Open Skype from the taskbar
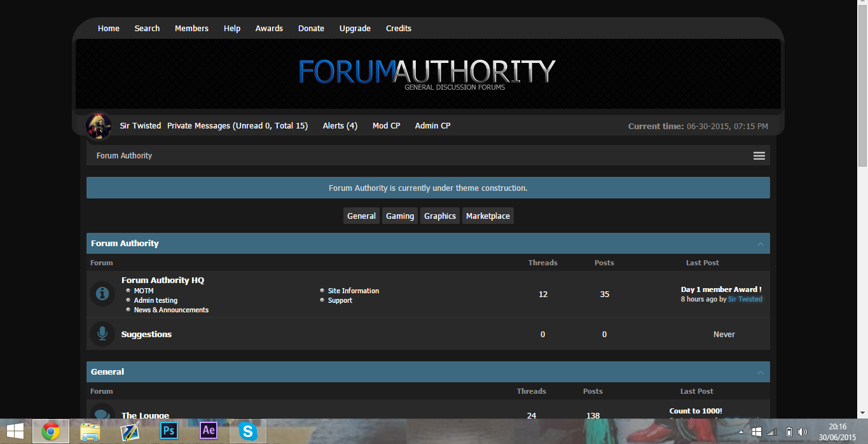Screen dimensions: 868x444 248,431
